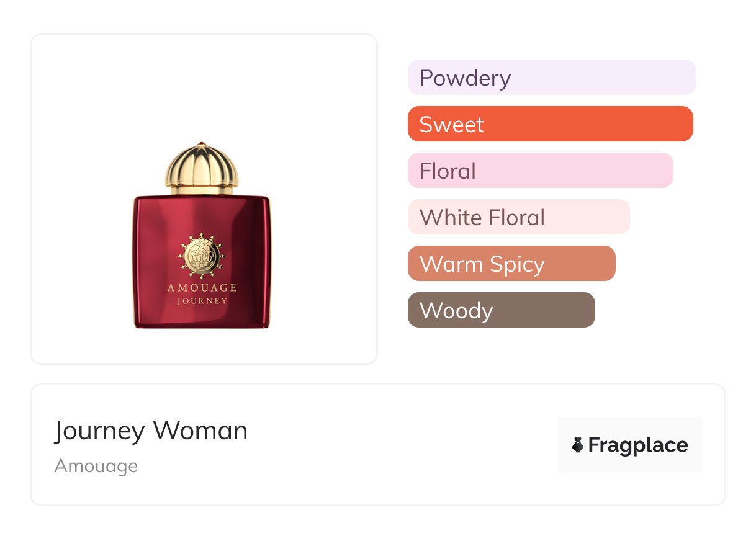The width and height of the screenshot is (756, 536).
Task: Select the brown Woody accord bar
Action: [x=501, y=310]
